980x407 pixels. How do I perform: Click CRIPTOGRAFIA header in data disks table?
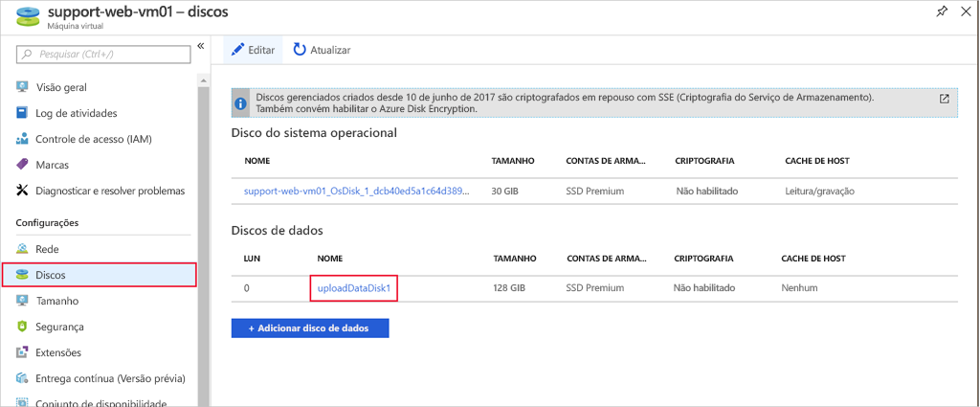click(x=703, y=259)
